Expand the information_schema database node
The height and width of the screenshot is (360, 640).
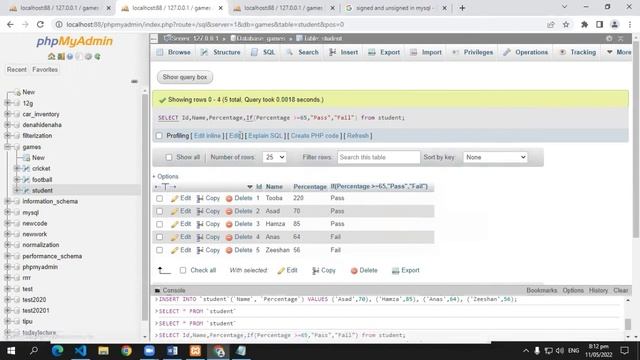(7, 201)
